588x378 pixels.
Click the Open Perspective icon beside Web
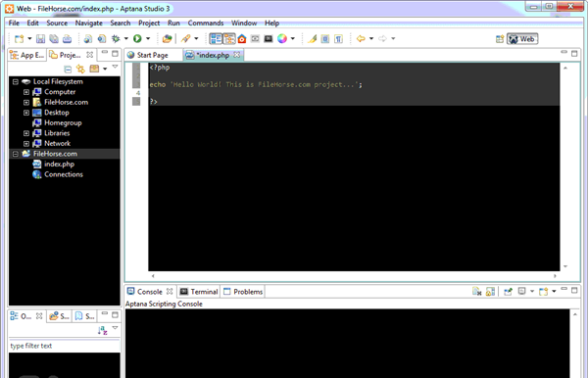[499, 39]
